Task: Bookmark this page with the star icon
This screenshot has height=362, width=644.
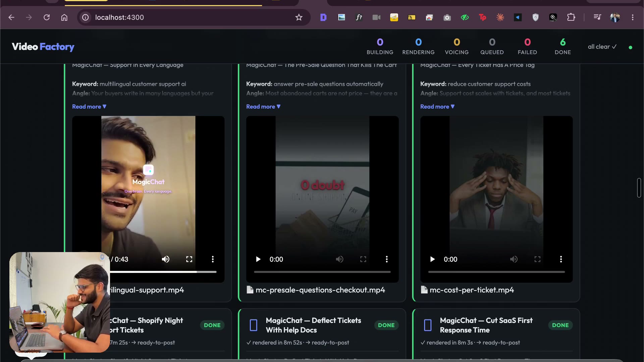Action: pos(299,17)
